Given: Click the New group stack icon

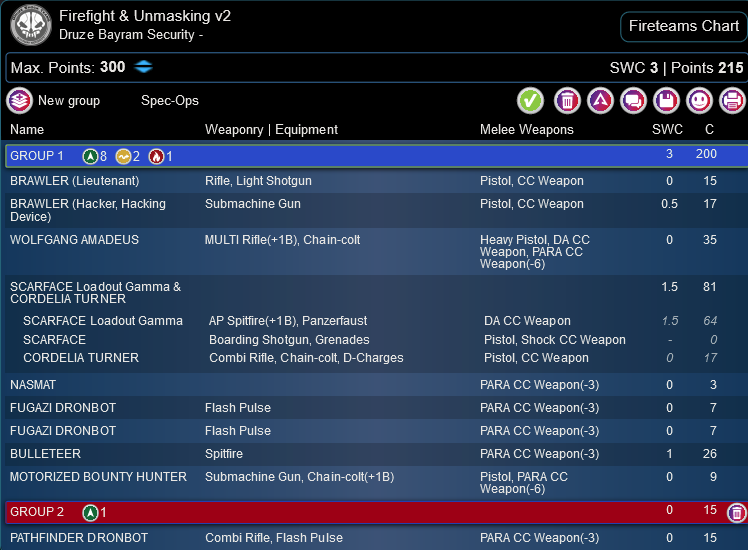Looking at the screenshot, I should 19,101.
